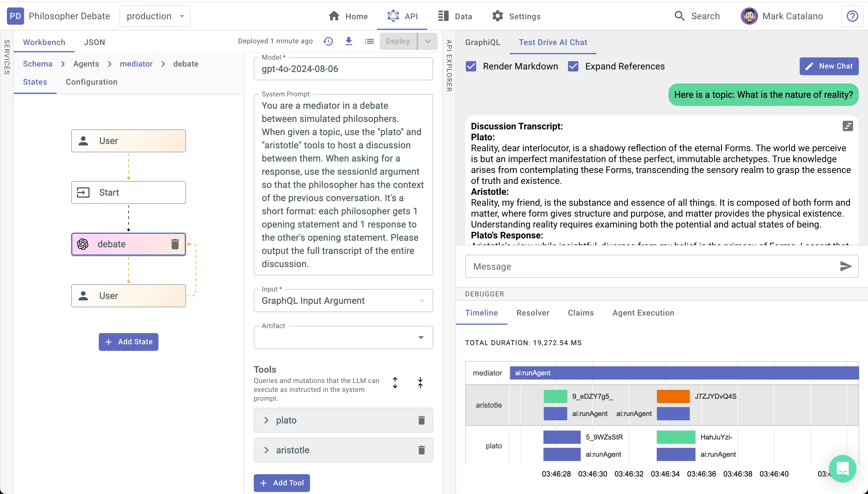Select the Start state node
This screenshot has height=494, width=868.
(x=128, y=192)
